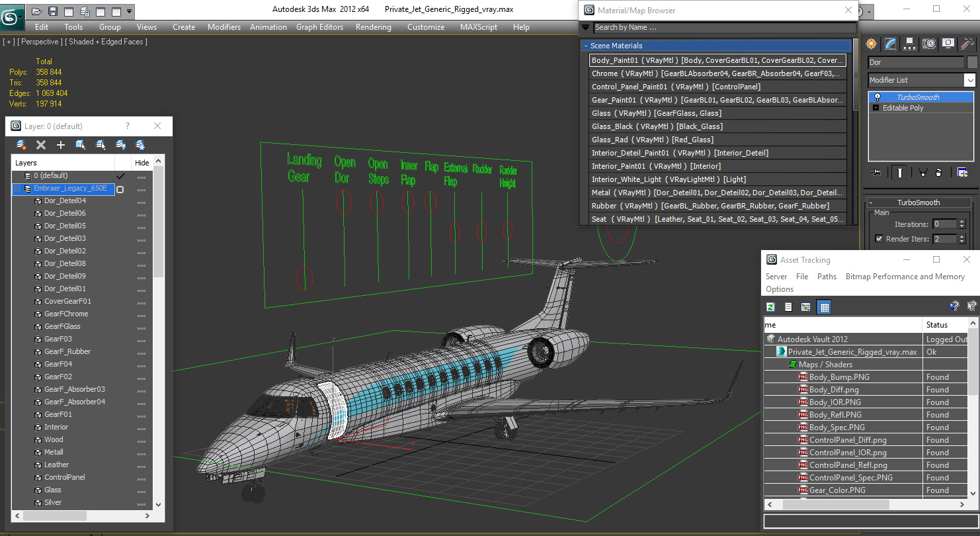Toggle Show End Result icon

pyautogui.click(x=900, y=172)
